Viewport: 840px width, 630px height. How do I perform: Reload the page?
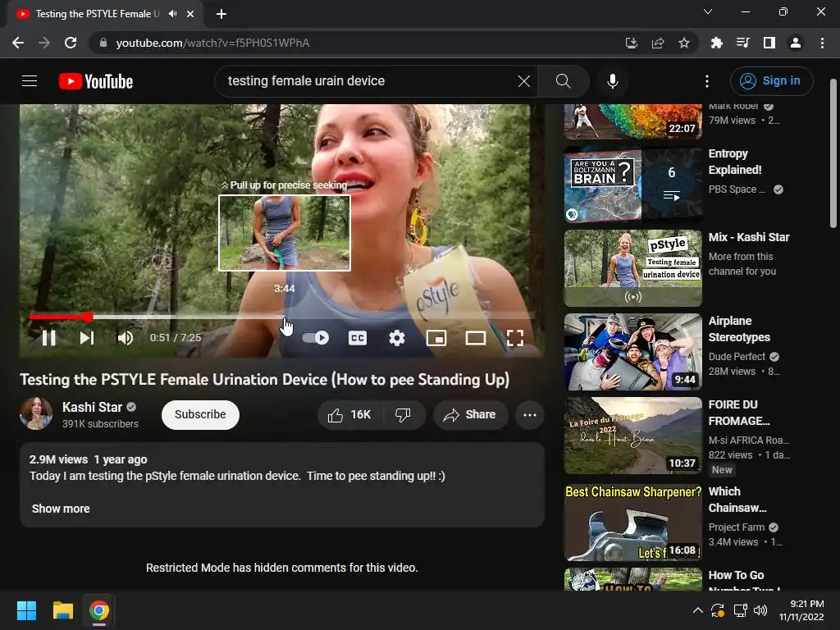71,43
